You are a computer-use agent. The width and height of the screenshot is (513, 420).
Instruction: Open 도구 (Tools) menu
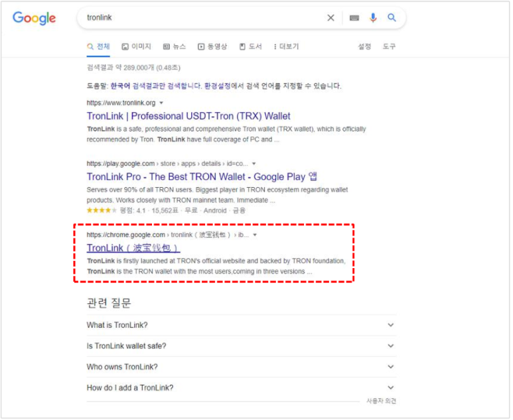[x=389, y=46]
